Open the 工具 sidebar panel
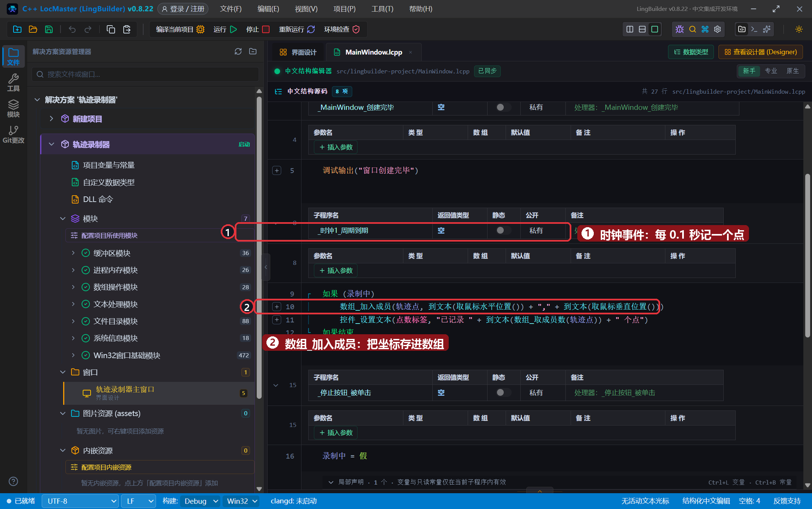 [x=13, y=83]
